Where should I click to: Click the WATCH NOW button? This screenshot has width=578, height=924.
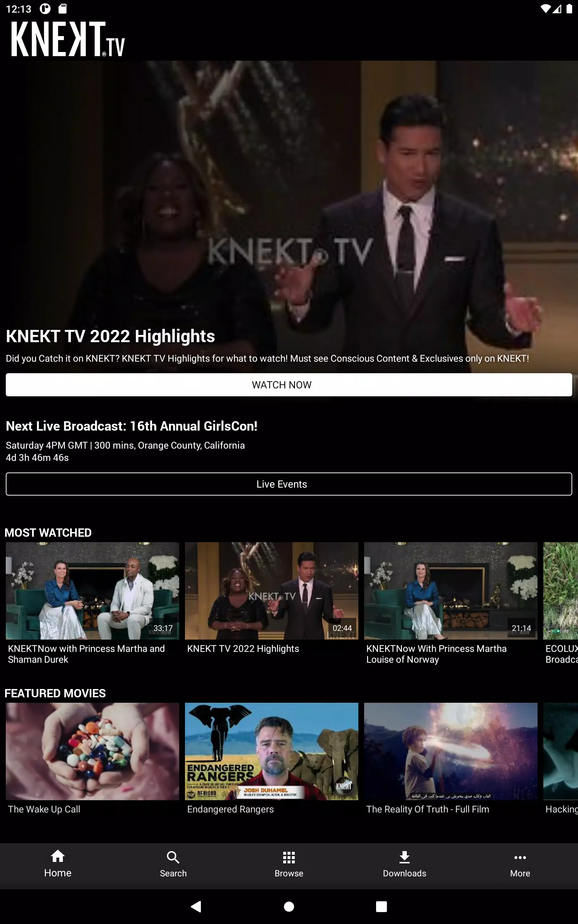289,385
